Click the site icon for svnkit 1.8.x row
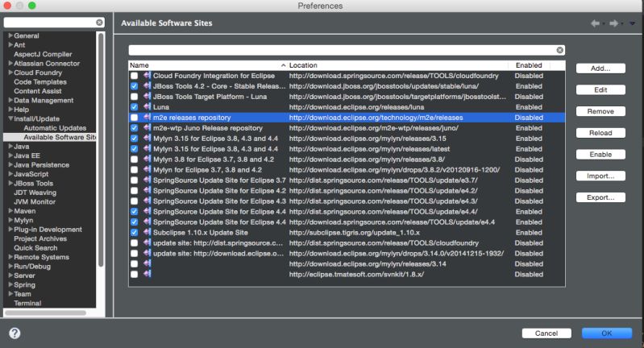 (x=147, y=274)
